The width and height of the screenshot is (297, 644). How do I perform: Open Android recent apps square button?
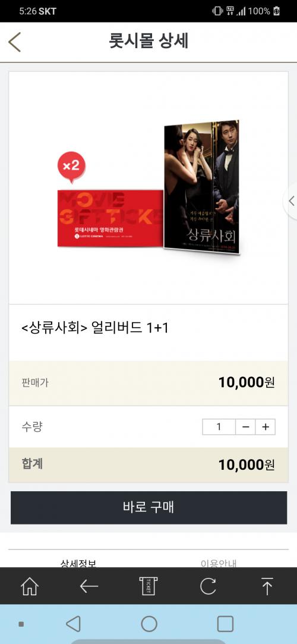tap(225, 623)
